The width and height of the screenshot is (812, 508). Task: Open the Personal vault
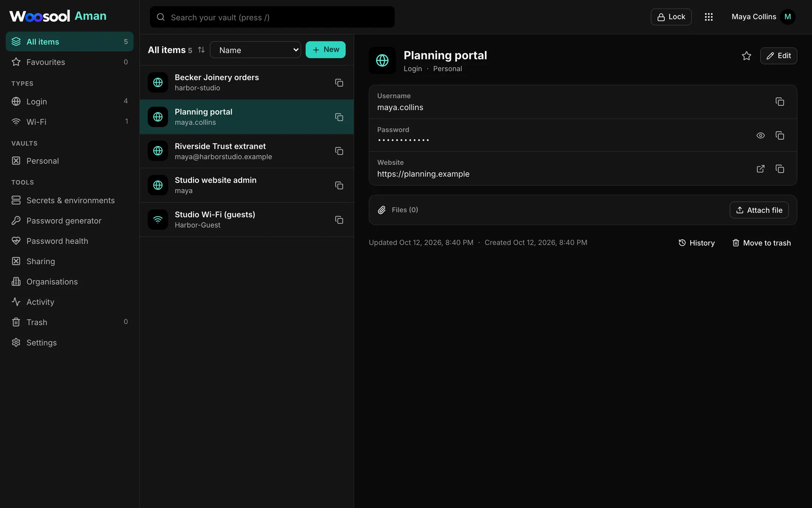(x=69, y=161)
